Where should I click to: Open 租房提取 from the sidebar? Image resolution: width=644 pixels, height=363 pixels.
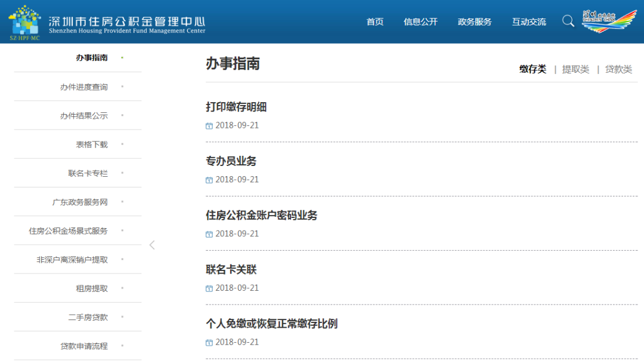(92, 288)
